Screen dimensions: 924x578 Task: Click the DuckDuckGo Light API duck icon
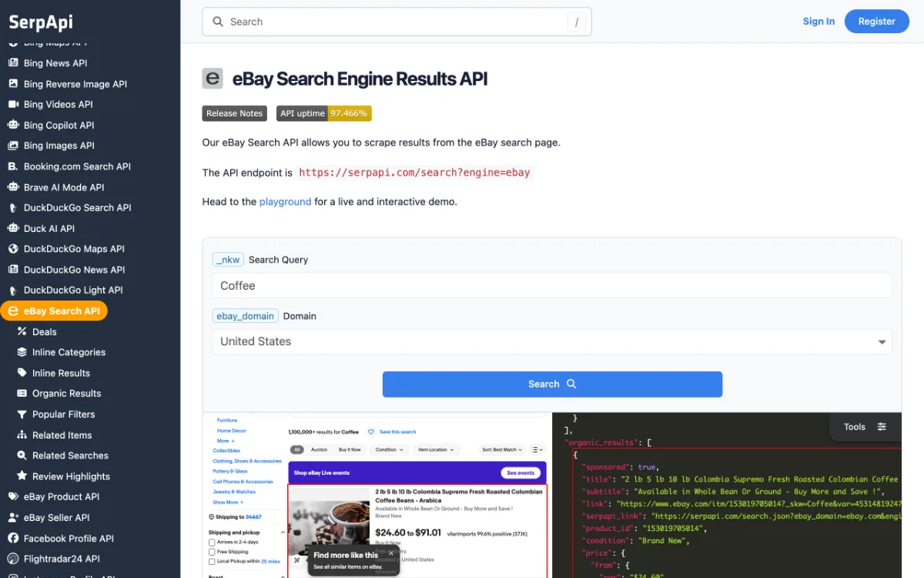(13, 291)
